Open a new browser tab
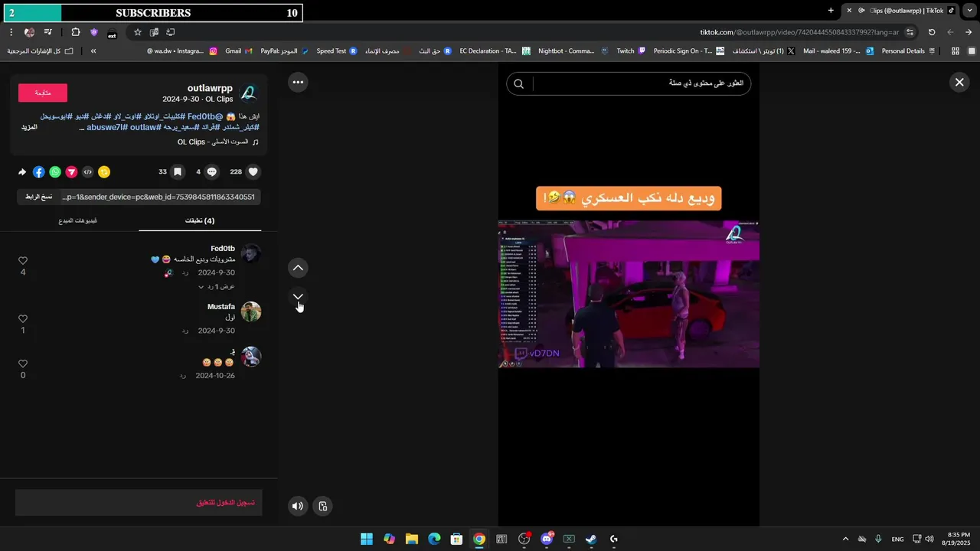The width and height of the screenshot is (980, 551). (831, 10)
